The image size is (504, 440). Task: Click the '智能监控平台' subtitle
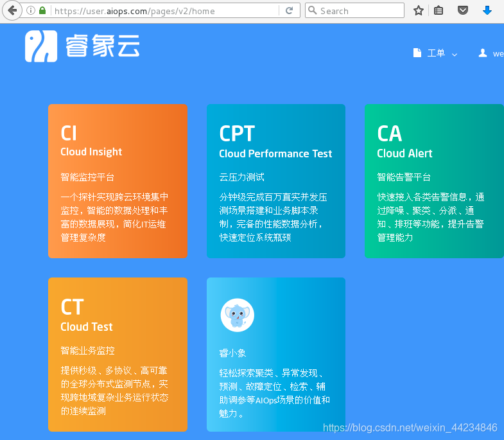pyautogui.click(x=87, y=177)
